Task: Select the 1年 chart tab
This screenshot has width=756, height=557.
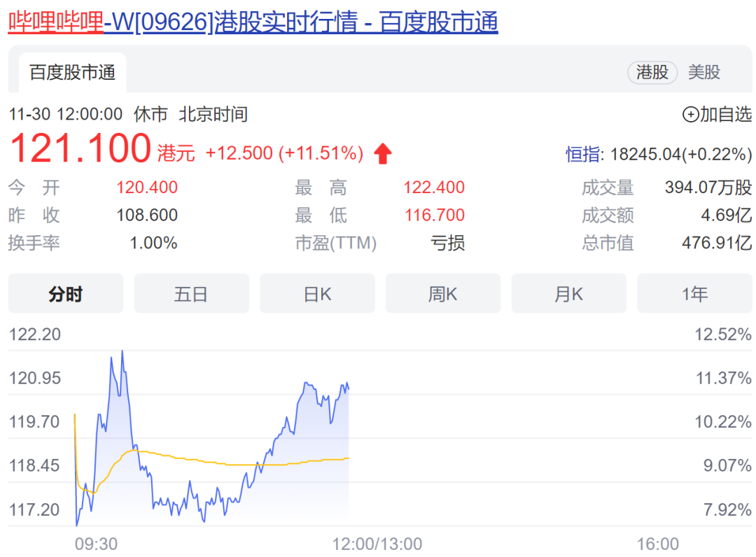Action: click(x=695, y=293)
